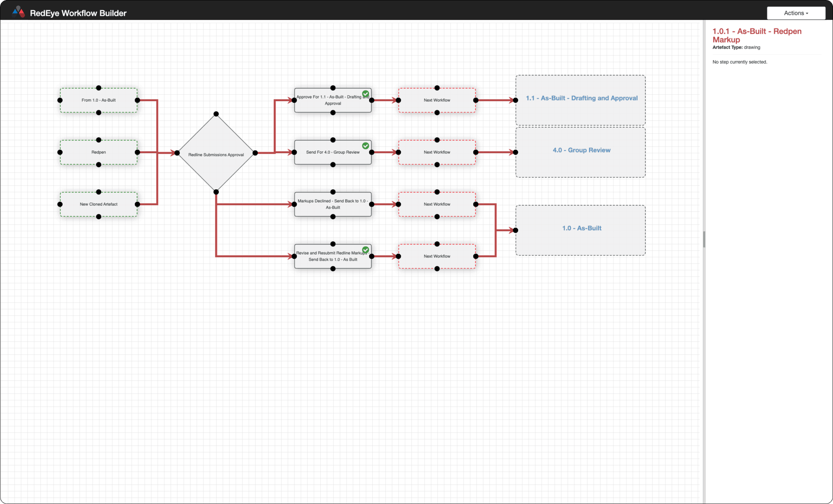Open the 4.0 - Group Review workflow box
The width and height of the screenshot is (833, 504).
point(581,151)
